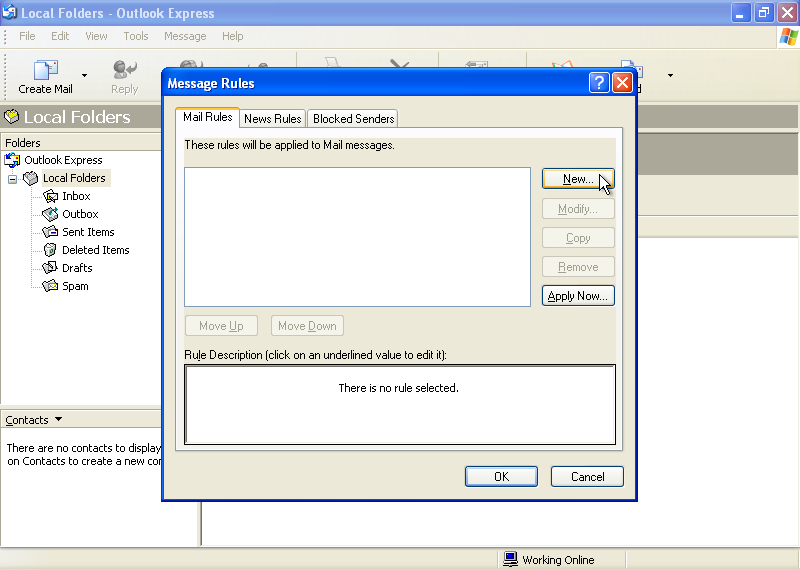
Task: Open the Sent Items folder label
Action: click(x=88, y=232)
